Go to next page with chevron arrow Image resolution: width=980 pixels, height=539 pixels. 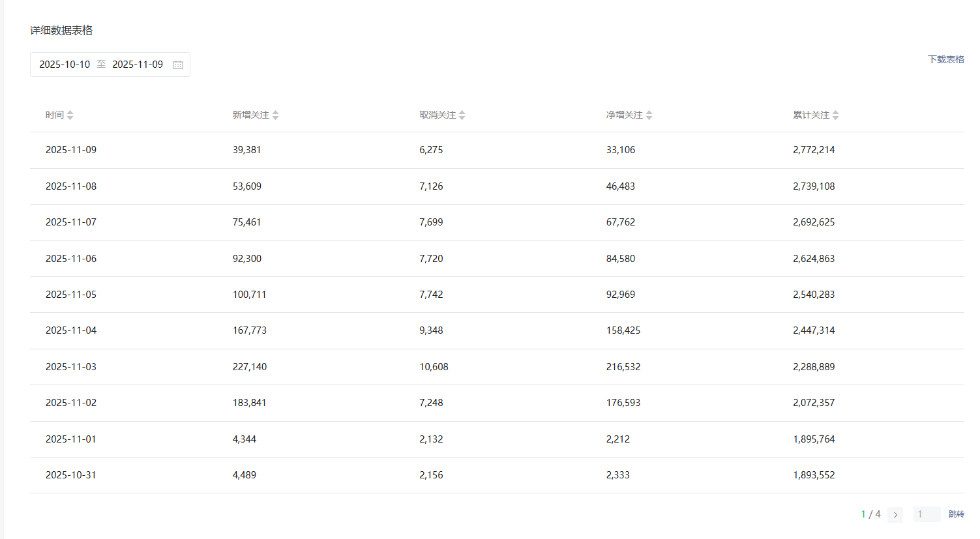(x=895, y=515)
